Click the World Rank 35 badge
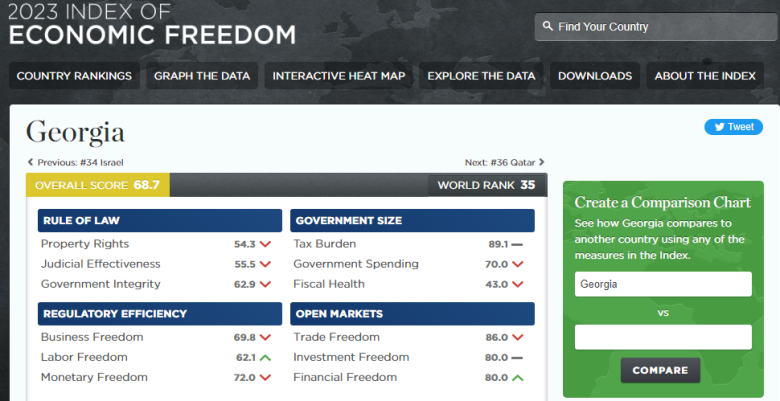This screenshot has width=780, height=401. click(x=487, y=185)
